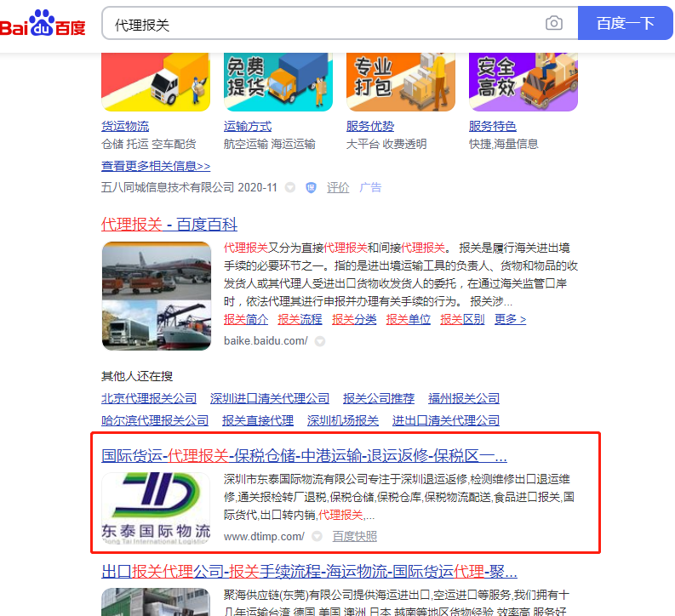Search related term 深圳进口清关代理公司
The height and width of the screenshot is (616, 675).
click(270, 398)
